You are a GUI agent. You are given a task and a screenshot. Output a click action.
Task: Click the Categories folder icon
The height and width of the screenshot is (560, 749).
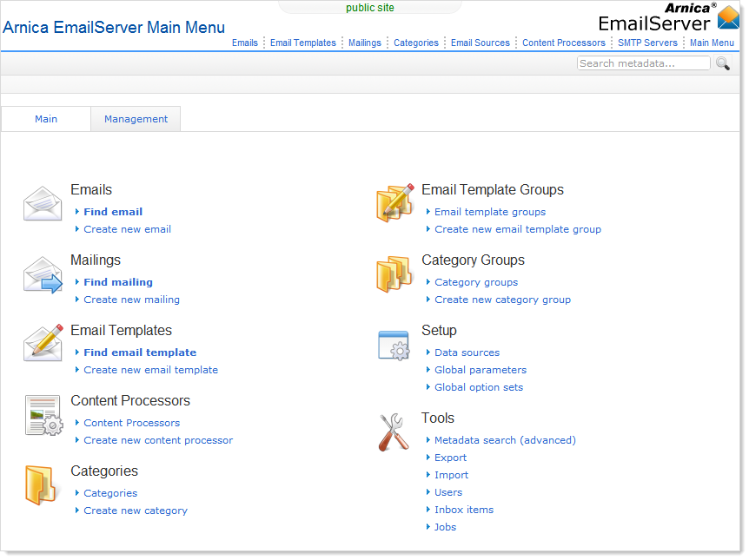coord(41,485)
